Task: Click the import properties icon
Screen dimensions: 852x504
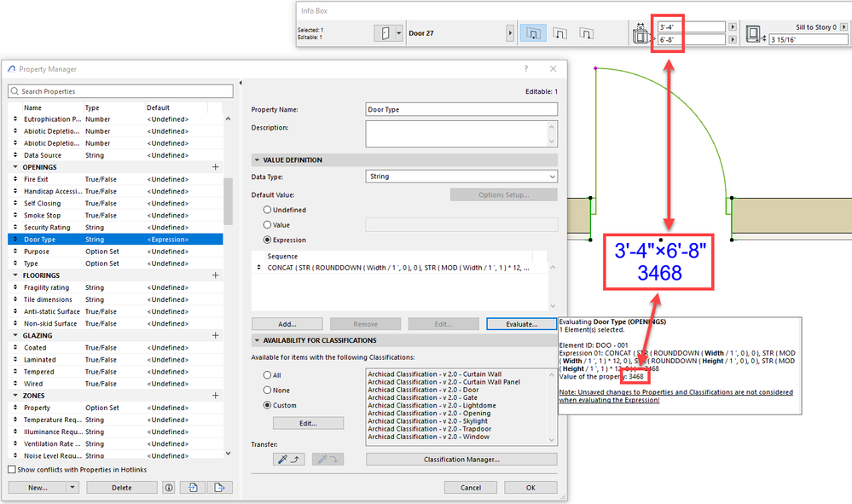Action: tap(193, 488)
